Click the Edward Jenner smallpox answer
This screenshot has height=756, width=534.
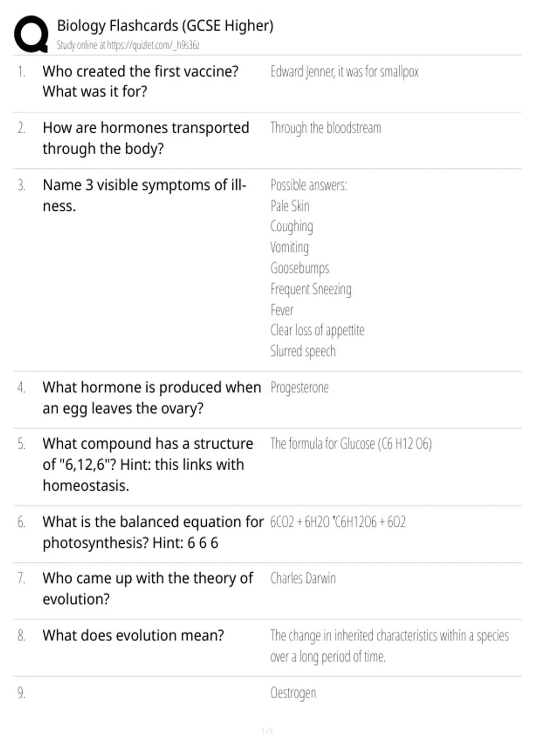tap(344, 72)
